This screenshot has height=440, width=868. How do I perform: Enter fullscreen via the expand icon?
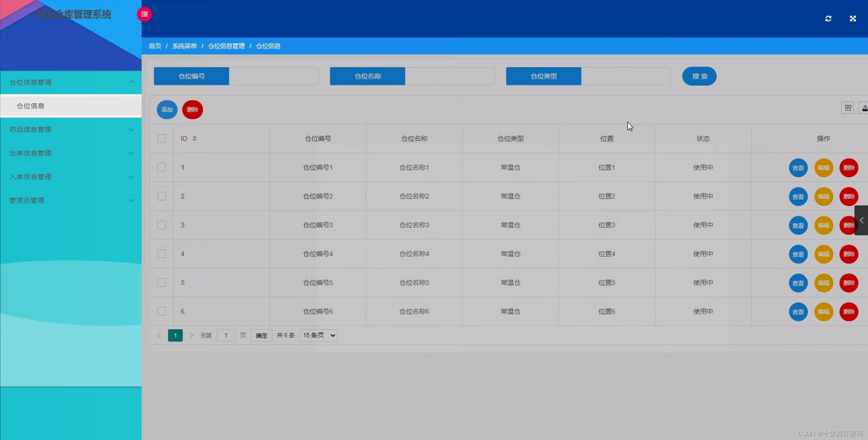point(853,18)
